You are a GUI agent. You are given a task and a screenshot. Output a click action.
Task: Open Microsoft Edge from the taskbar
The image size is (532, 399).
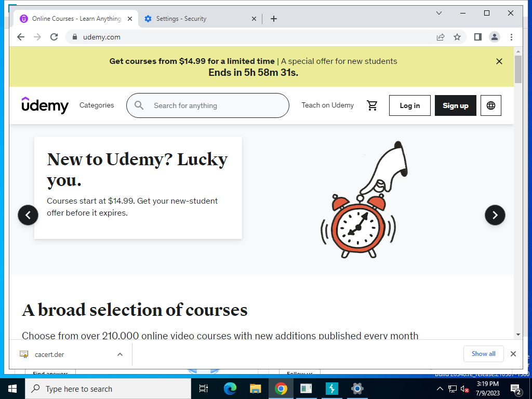click(230, 389)
